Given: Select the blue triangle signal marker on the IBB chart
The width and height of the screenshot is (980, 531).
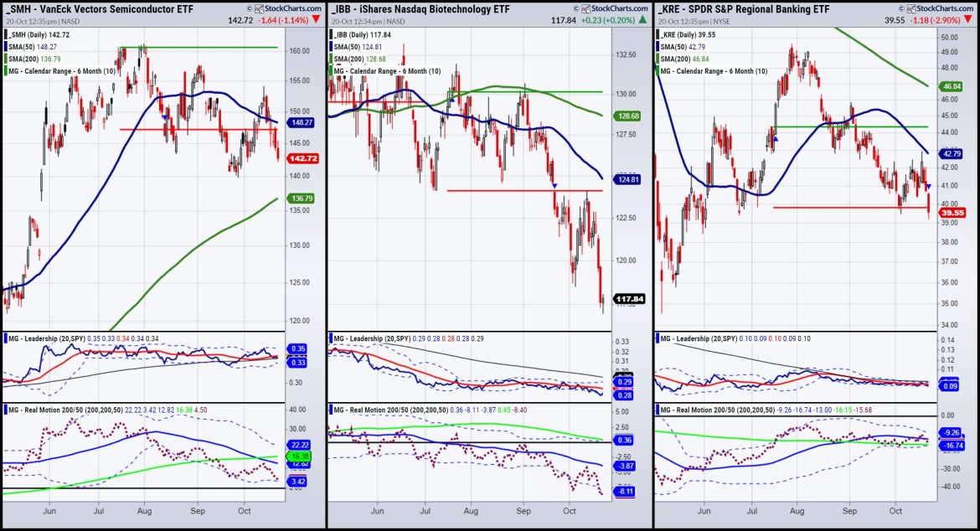Looking at the screenshot, I should point(554,185).
